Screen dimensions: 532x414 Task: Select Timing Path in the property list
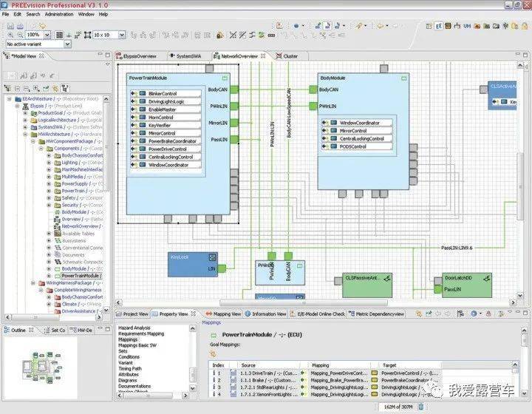point(130,368)
